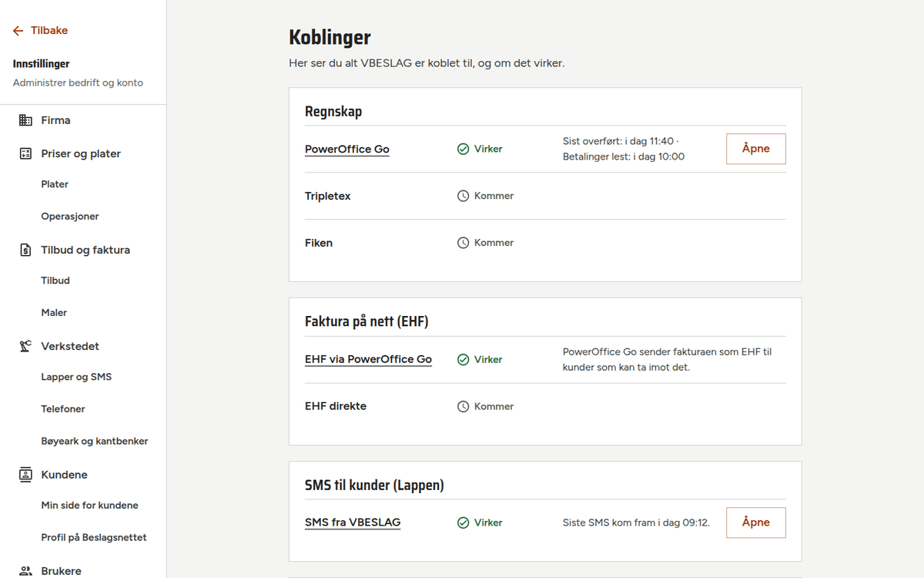Click the clock icon in EHF direkte row
924x578 pixels.
coord(463,406)
